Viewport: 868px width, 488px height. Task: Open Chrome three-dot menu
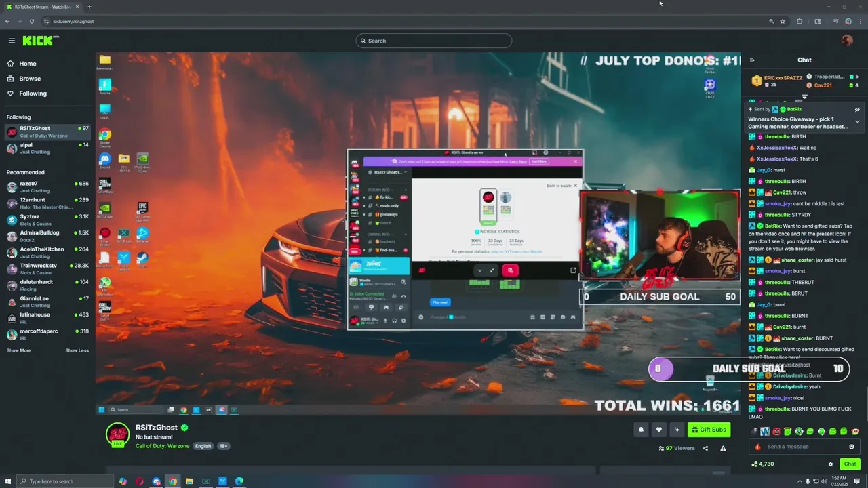point(860,21)
